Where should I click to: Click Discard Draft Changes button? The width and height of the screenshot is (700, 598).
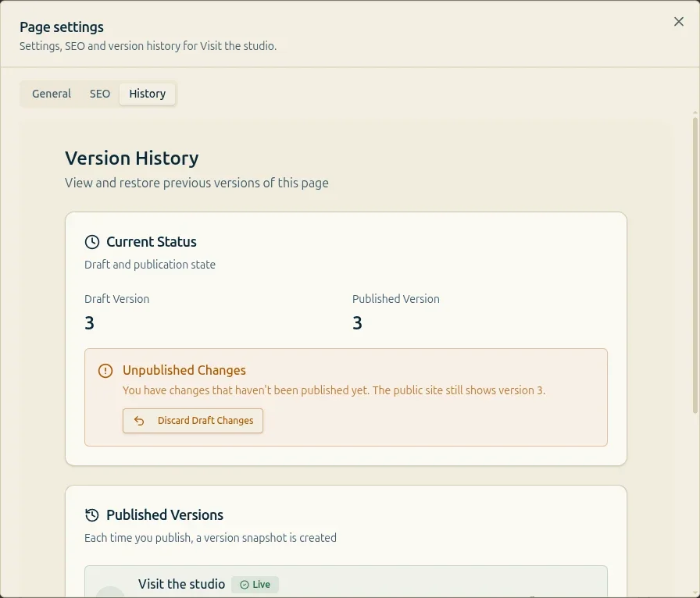193,420
